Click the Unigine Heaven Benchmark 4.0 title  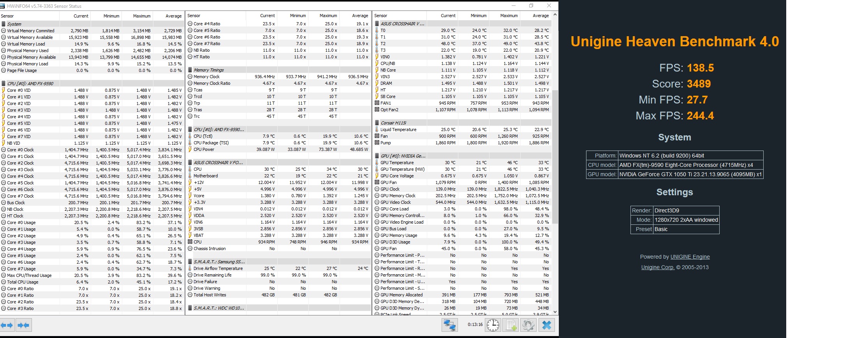click(675, 41)
